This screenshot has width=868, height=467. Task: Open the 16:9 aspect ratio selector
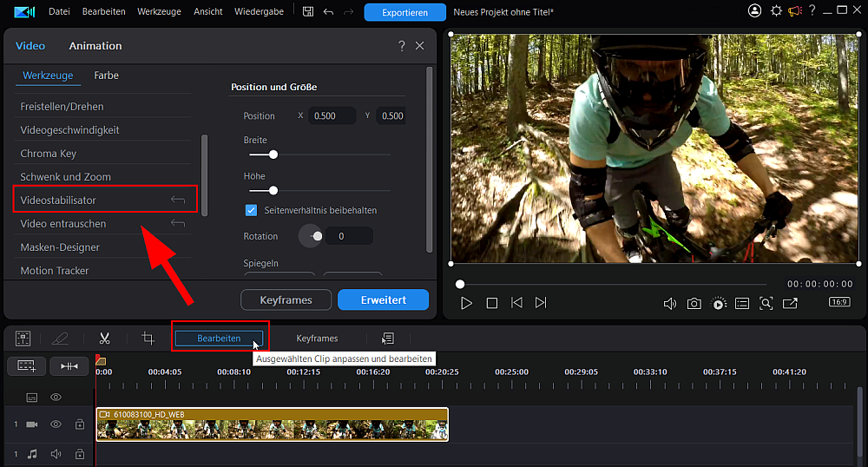pos(839,302)
